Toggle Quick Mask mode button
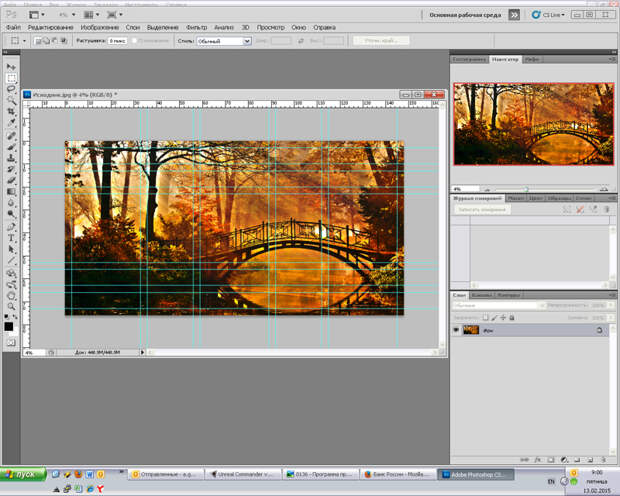 click(x=11, y=343)
